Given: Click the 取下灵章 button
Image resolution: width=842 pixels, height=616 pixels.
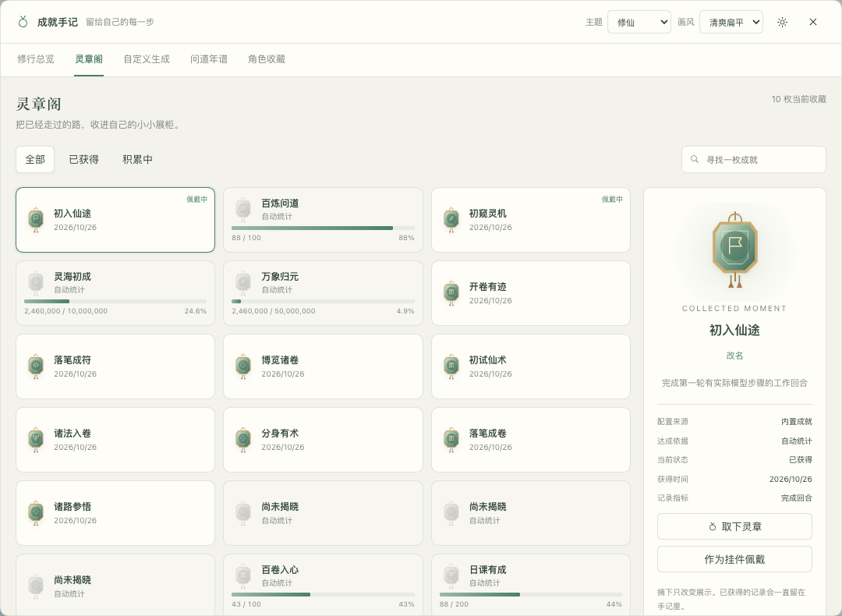Looking at the screenshot, I should tap(734, 526).
